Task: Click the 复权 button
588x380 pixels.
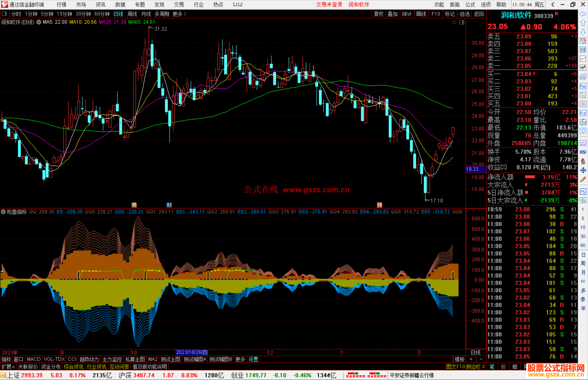Action: tap(378, 14)
